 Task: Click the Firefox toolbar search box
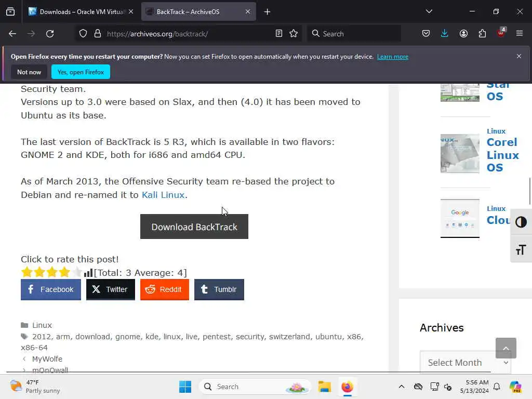click(354, 34)
